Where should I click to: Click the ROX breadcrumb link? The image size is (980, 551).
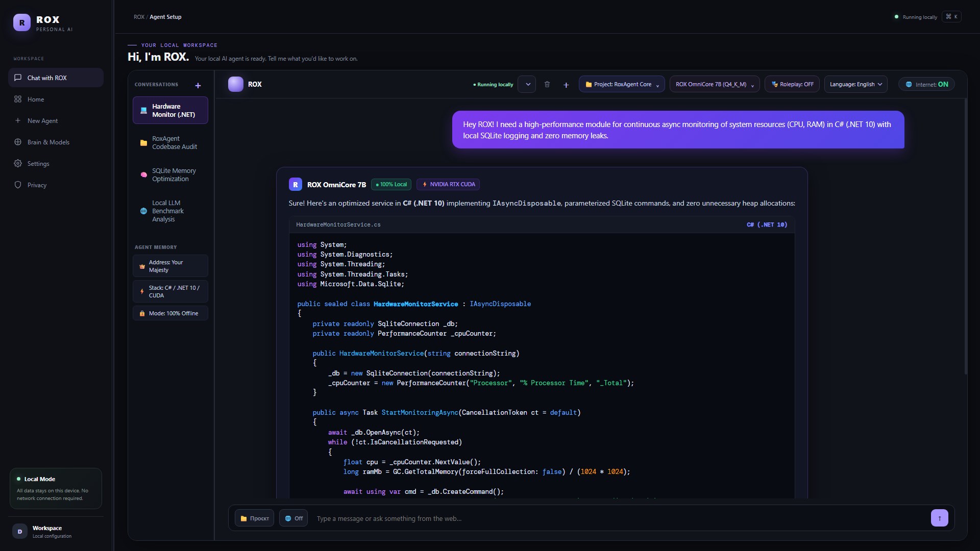[x=139, y=17]
